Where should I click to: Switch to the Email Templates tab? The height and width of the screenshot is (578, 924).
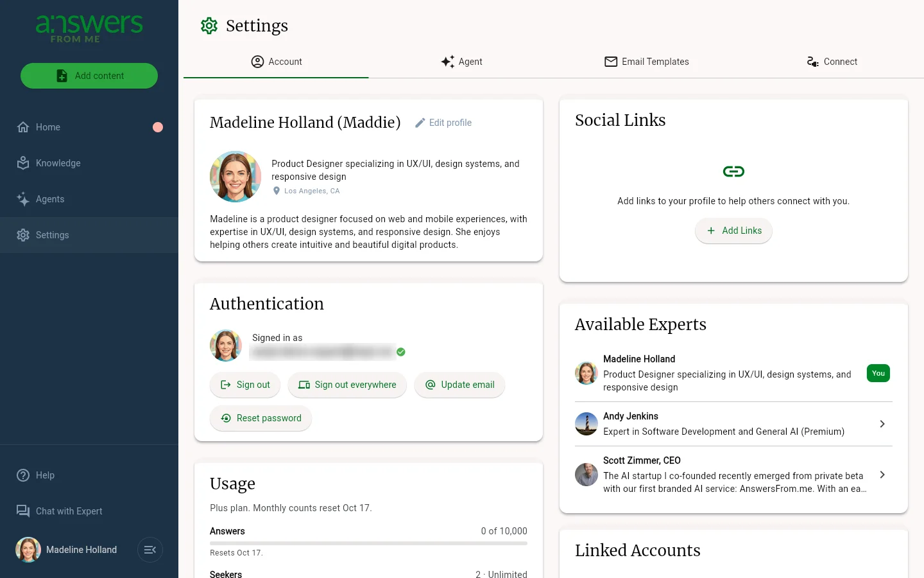(646, 62)
